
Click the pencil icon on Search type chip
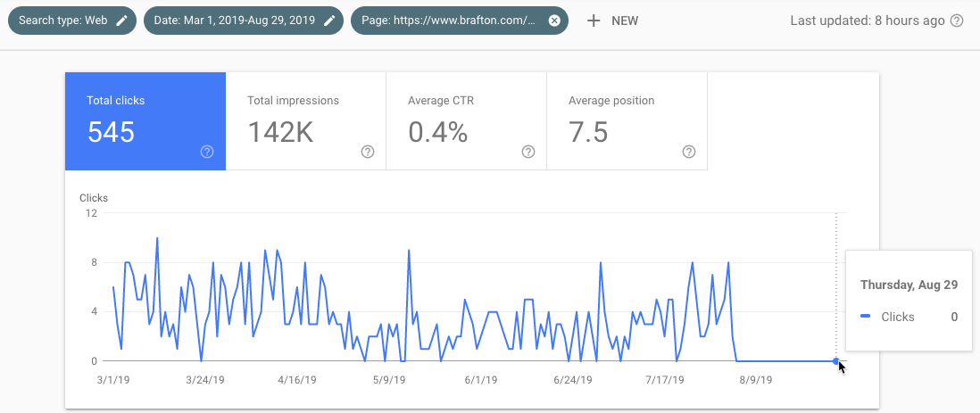coord(121,21)
